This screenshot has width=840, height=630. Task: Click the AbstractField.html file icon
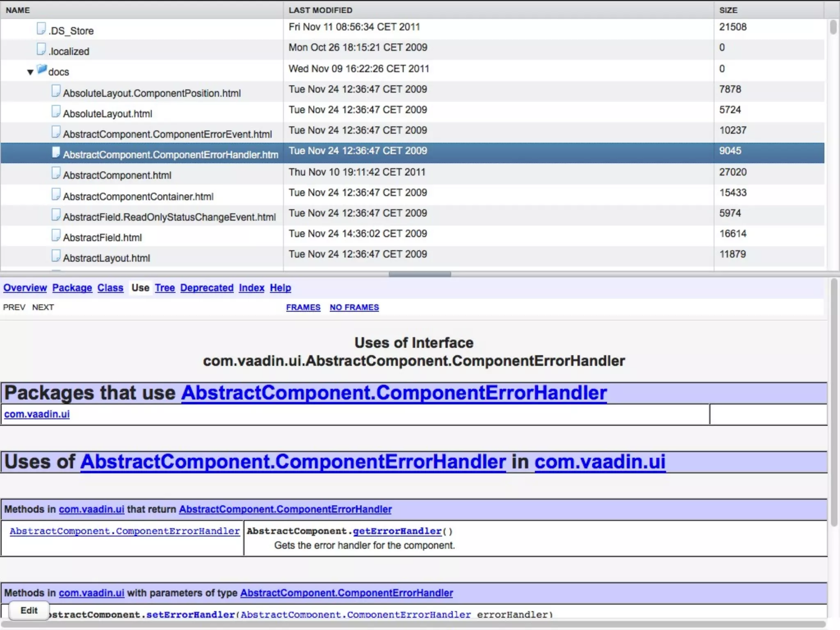click(x=56, y=235)
